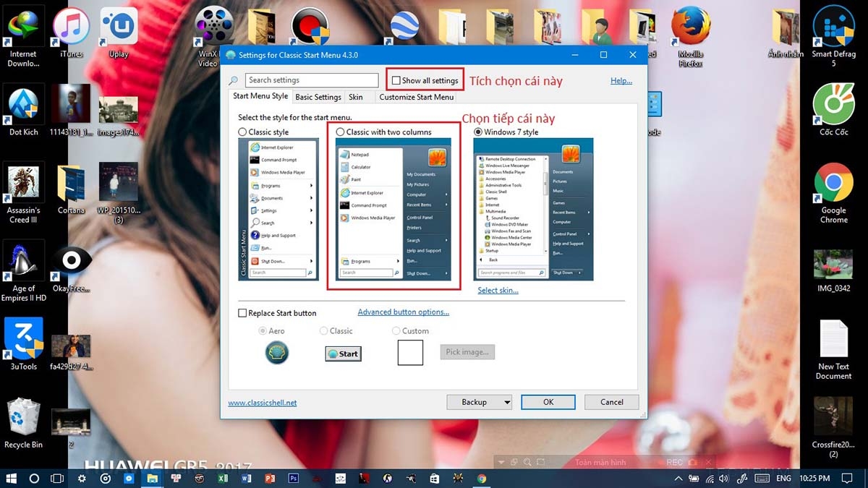
Task: Open the Customize Start Menu tab
Action: tap(417, 97)
